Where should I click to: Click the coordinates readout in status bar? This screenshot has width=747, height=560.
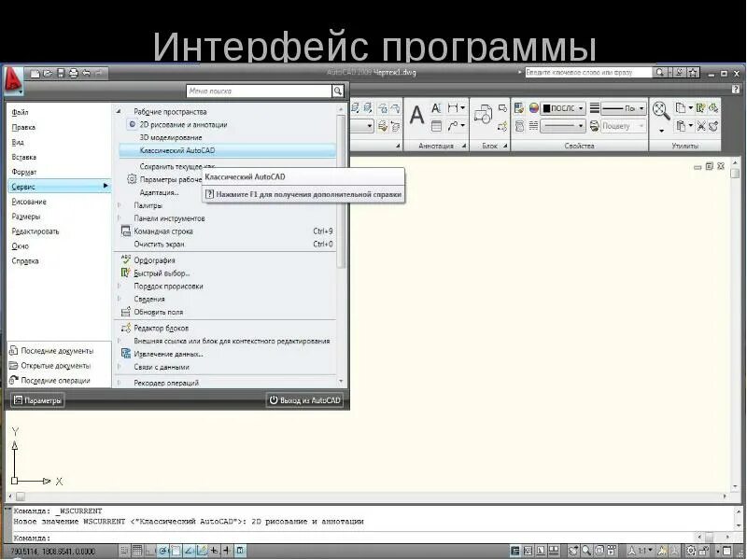coord(53,552)
